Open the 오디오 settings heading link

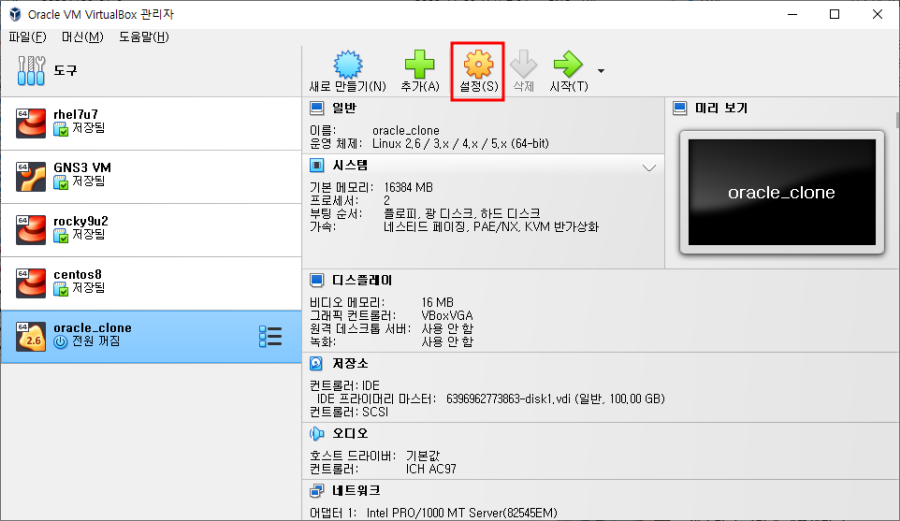point(350,434)
